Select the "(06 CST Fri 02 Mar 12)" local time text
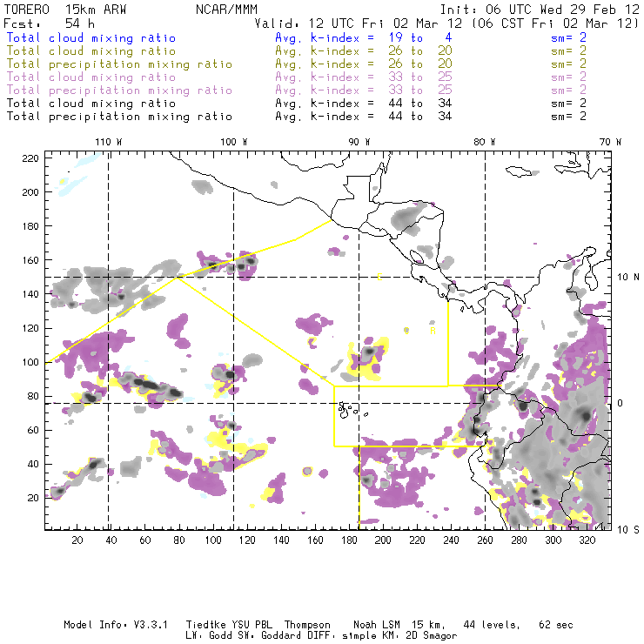Image resolution: width=644 pixels, height=644 pixels. (555, 23)
